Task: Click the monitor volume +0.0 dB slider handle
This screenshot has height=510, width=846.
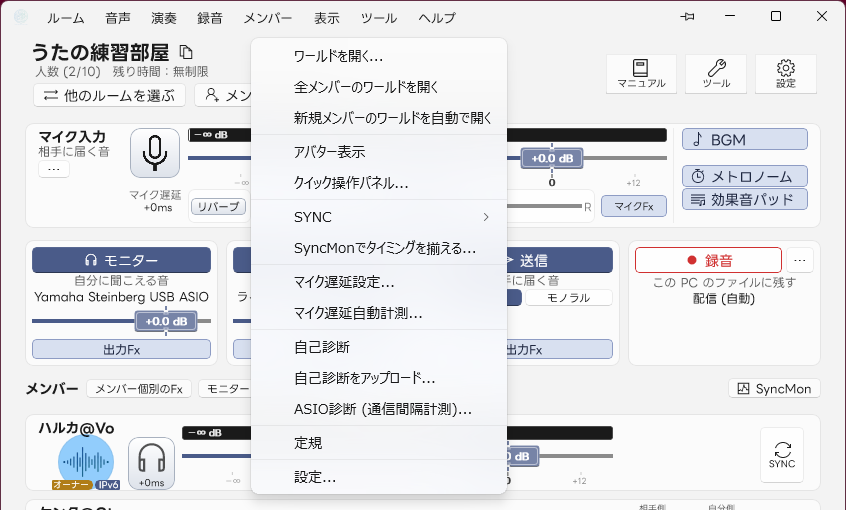Action: [x=166, y=321]
